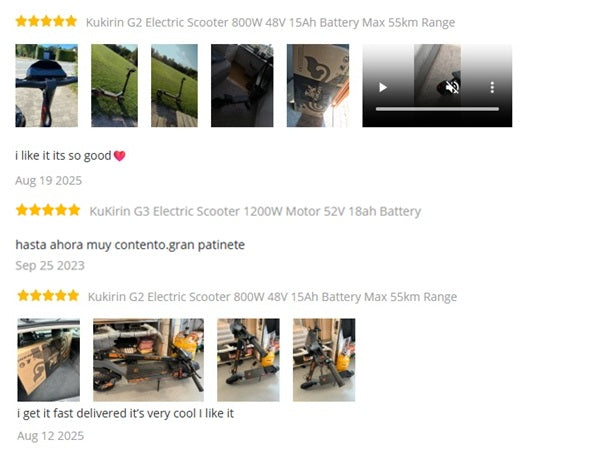The width and height of the screenshot is (600, 450).
Task: Click the heart emoji in first review
Action: [x=120, y=156]
